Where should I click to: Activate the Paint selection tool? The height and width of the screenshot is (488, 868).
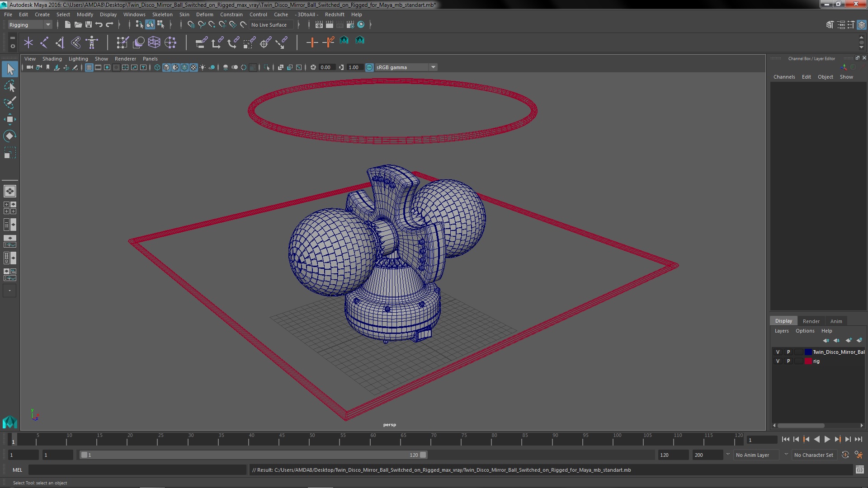[x=10, y=103]
